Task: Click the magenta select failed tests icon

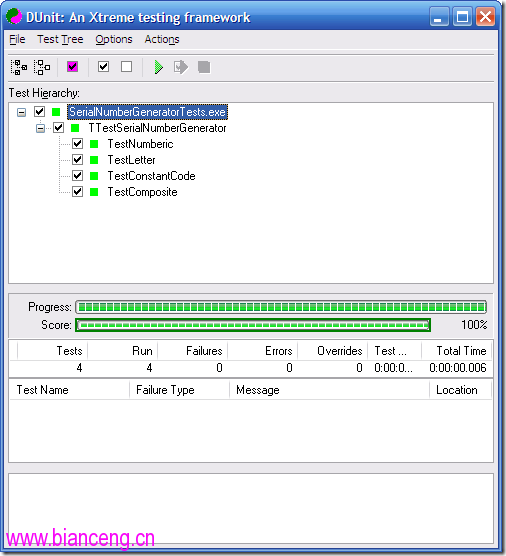Action: 73,67
